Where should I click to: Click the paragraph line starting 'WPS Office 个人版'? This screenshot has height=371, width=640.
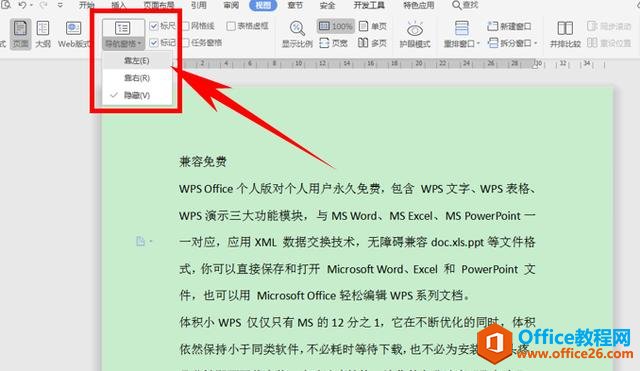[x=357, y=189]
